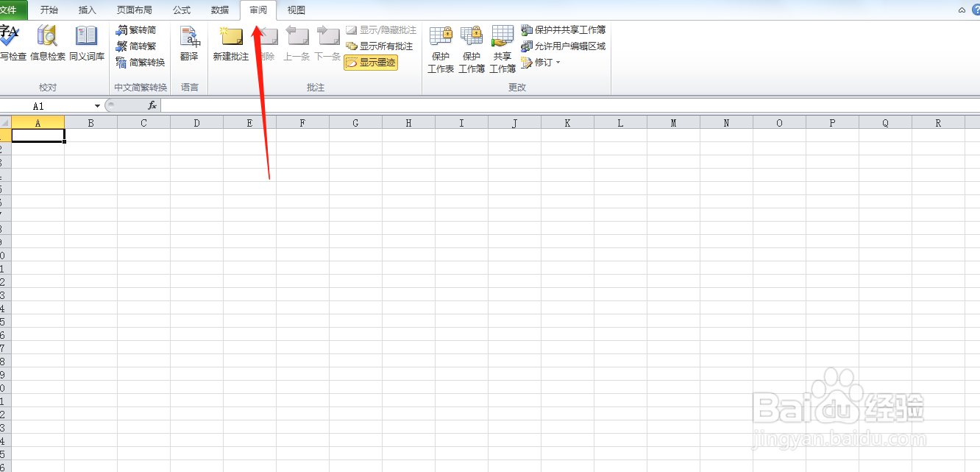Select column G header

pyautogui.click(x=355, y=123)
